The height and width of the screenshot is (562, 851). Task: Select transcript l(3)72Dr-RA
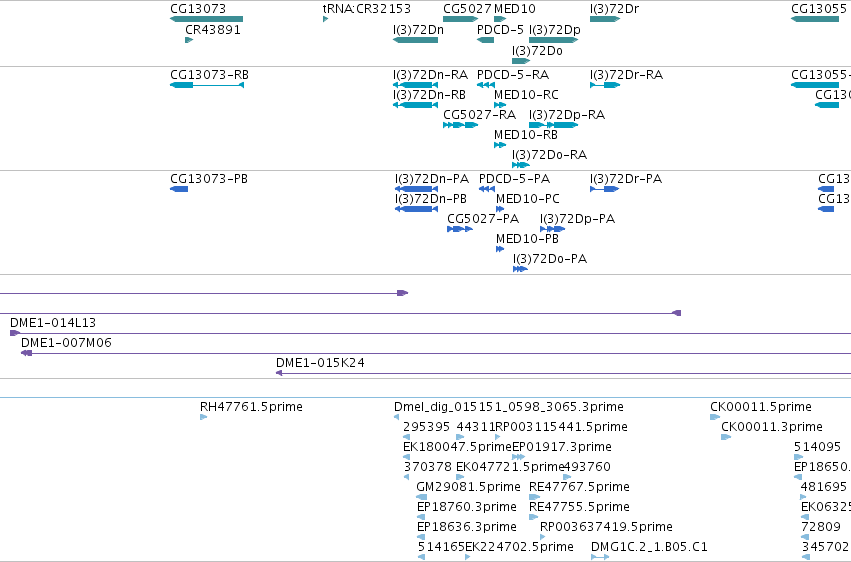point(605,85)
